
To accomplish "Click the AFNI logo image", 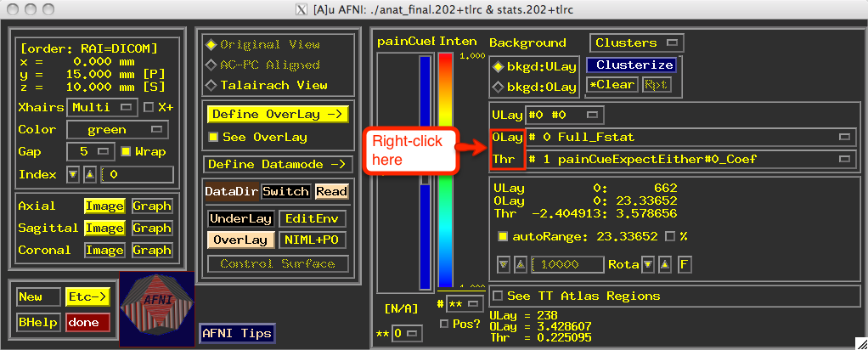I will pos(156,308).
